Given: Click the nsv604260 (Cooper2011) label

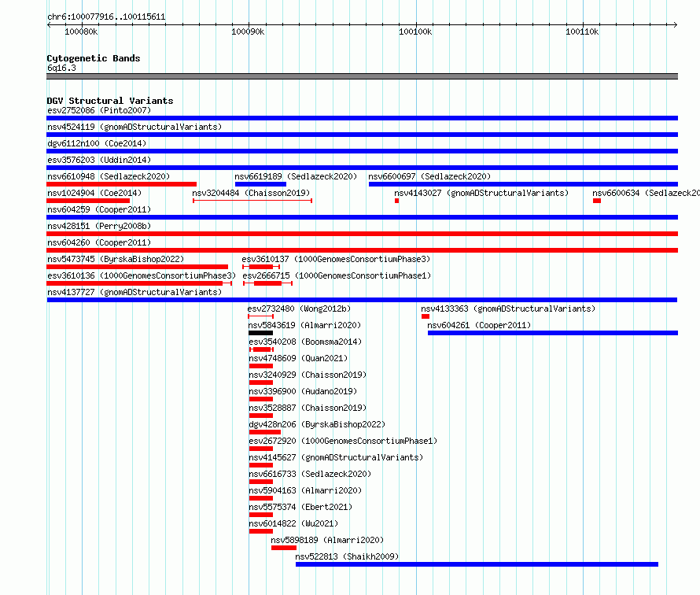Looking at the screenshot, I should coord(99,242).
